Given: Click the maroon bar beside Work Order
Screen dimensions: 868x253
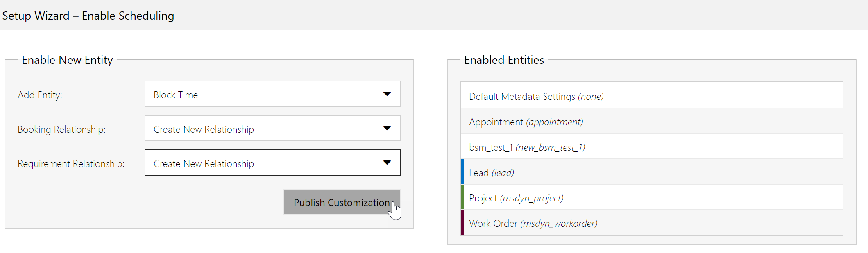Looking at the screenshot, I should 462,223.
